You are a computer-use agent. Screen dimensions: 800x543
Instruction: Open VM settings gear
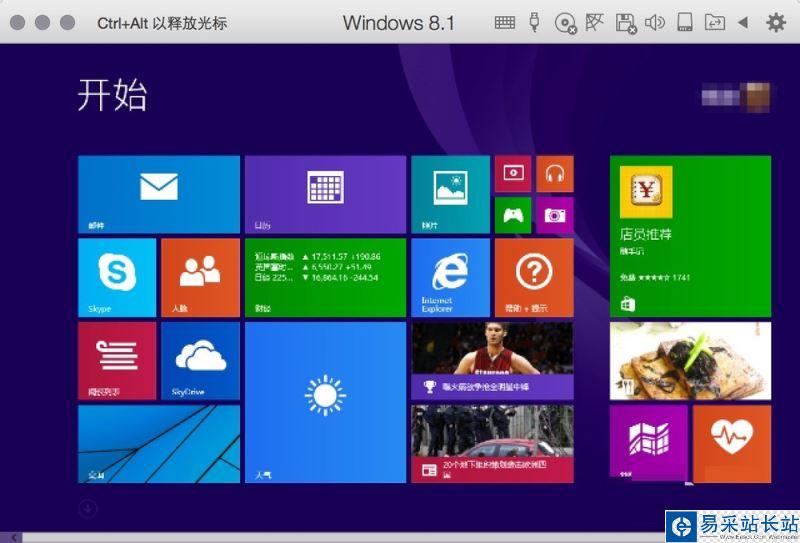(776, 22)
